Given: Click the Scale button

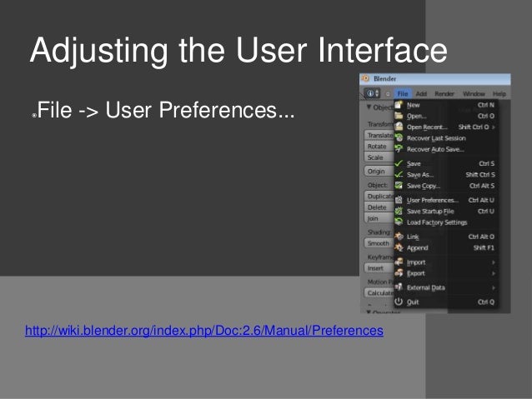Looking at the screenshot, I should (379, 157).
